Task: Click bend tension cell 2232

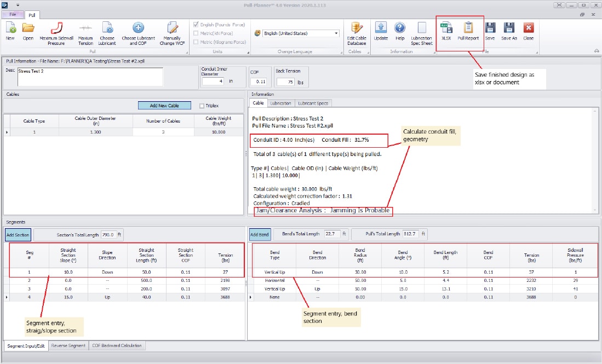Action: (x=531, y=280)
